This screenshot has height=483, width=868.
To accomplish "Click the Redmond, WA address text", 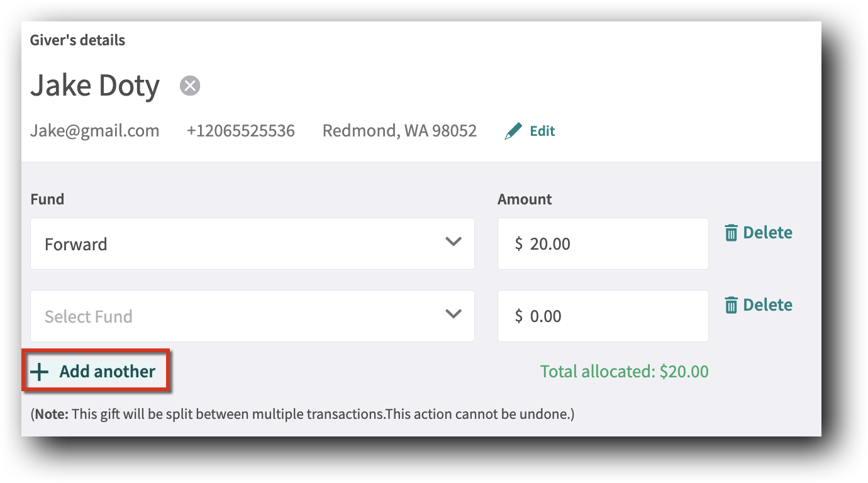I will click(x=399, y=130).
